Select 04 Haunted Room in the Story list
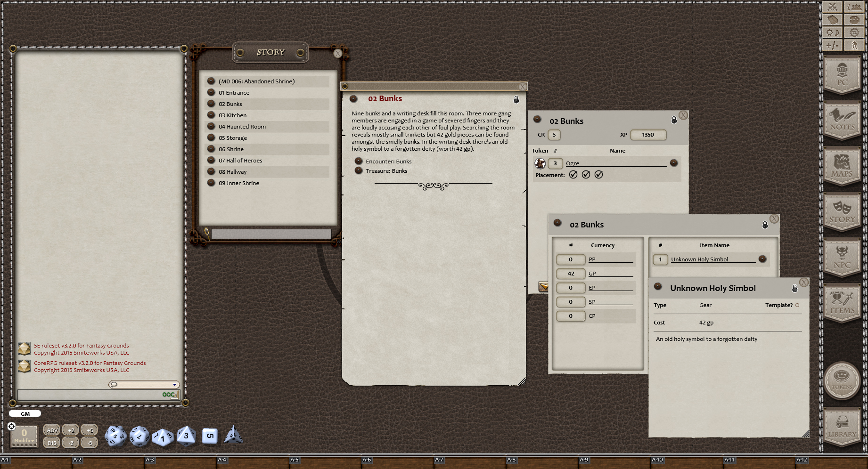 coord(243,126)
